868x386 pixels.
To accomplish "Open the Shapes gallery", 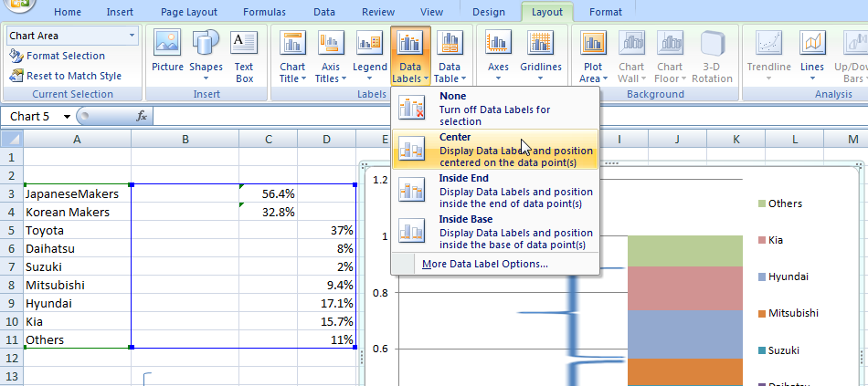I will pos(206,56).
